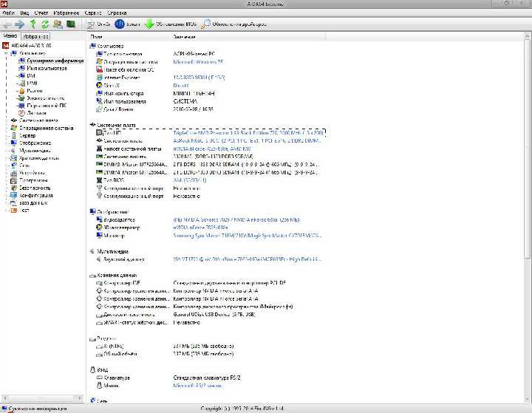Open the Сервис menu
This screenshot has height=413, width=532.
(93, 13)
